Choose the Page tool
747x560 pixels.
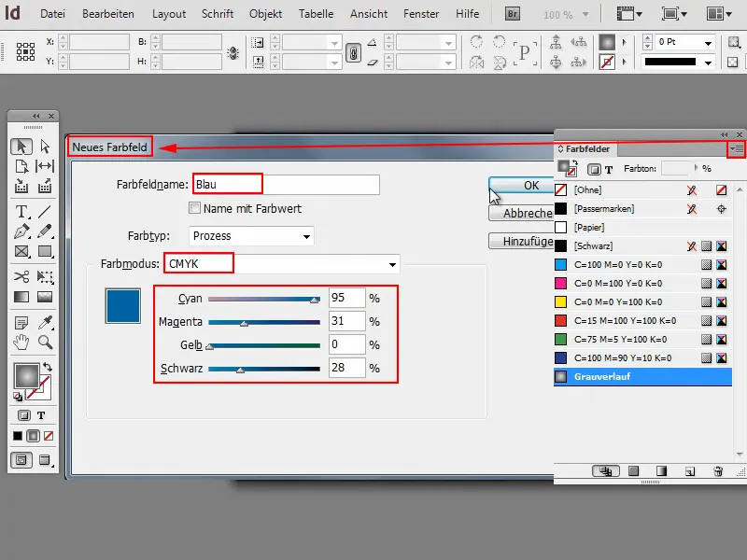pyautogui.click(x=21, y=166)
